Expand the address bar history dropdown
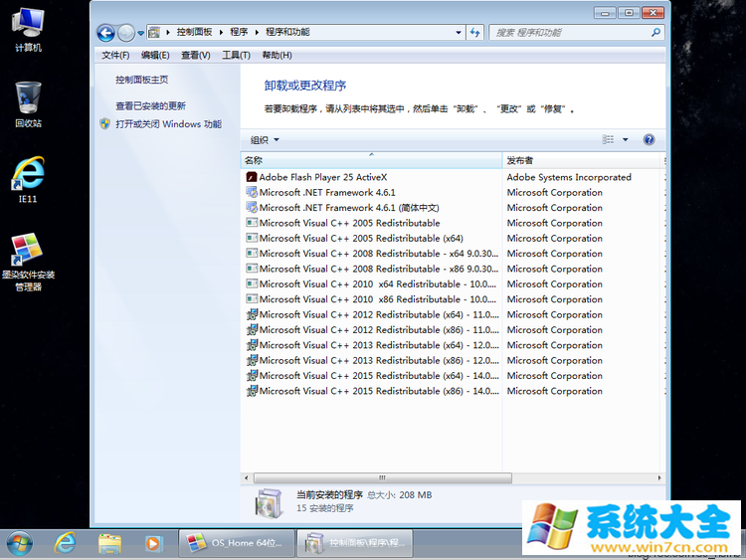746x560 pixels. (459, 33)
